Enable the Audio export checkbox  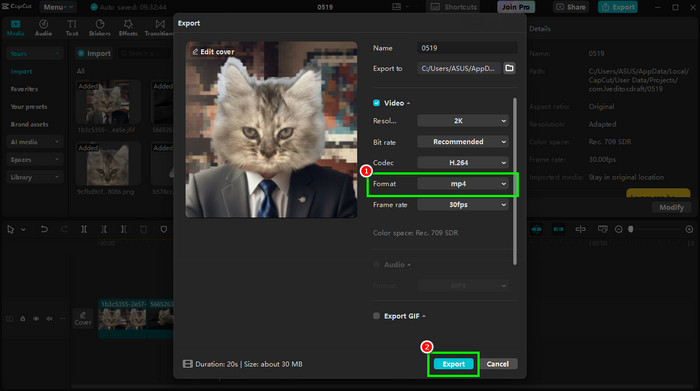pyautogui.click(x=376, y=265)
